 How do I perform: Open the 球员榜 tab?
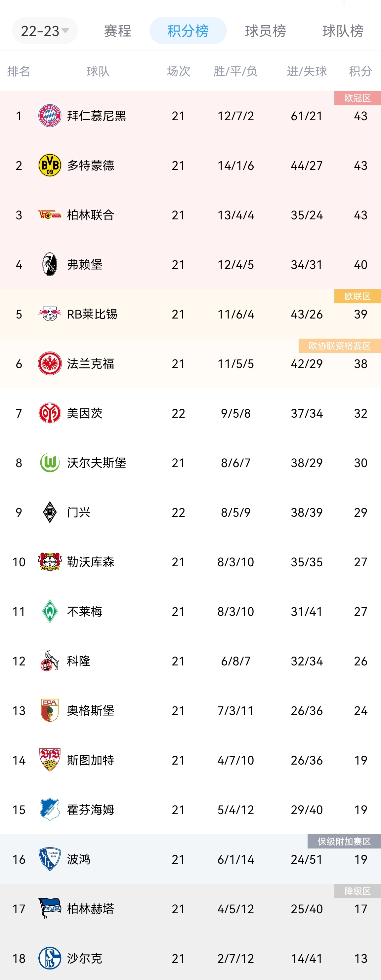pyautogui.click(x=265, y=31)
